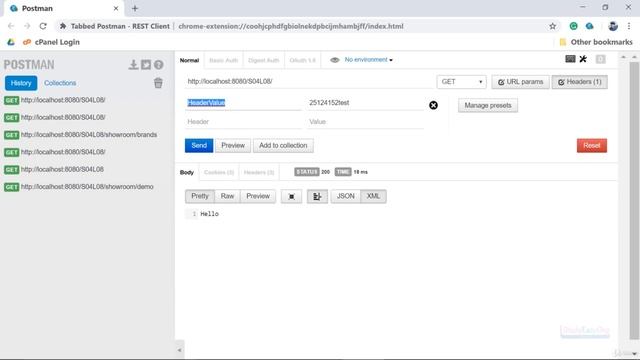Click the Manage presets button
Viewport: 640px width, 360px height.
pos(488,105)
